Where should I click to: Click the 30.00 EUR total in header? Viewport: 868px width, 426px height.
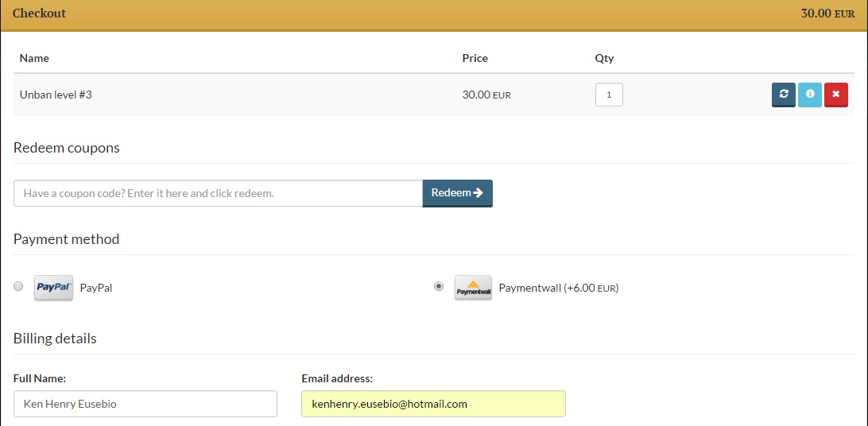[827, 14]
